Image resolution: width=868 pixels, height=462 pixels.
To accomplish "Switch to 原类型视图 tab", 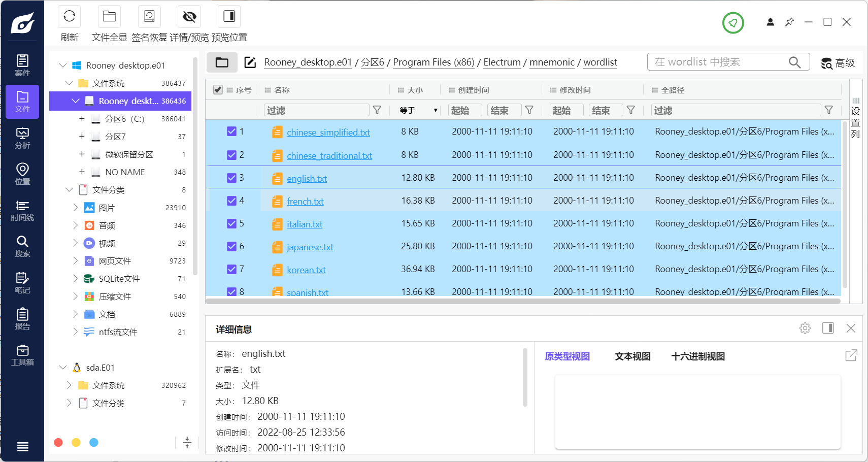I will tap(567, 356).
